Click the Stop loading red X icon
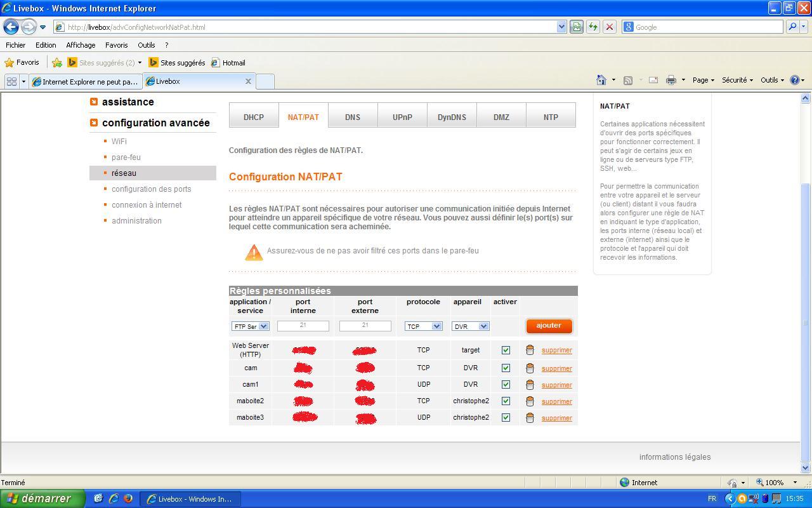This screenshot has width=812, height=508. [610, 27]
